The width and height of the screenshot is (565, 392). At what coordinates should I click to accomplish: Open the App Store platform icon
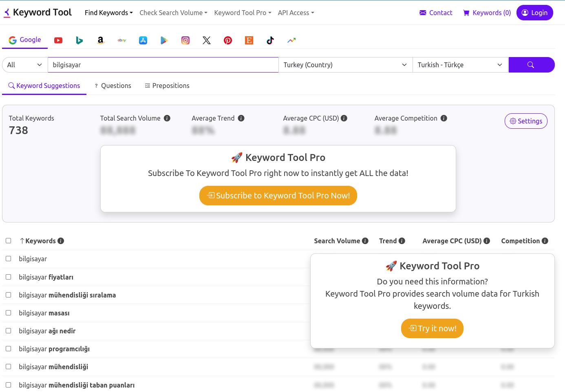coord(143,40)
